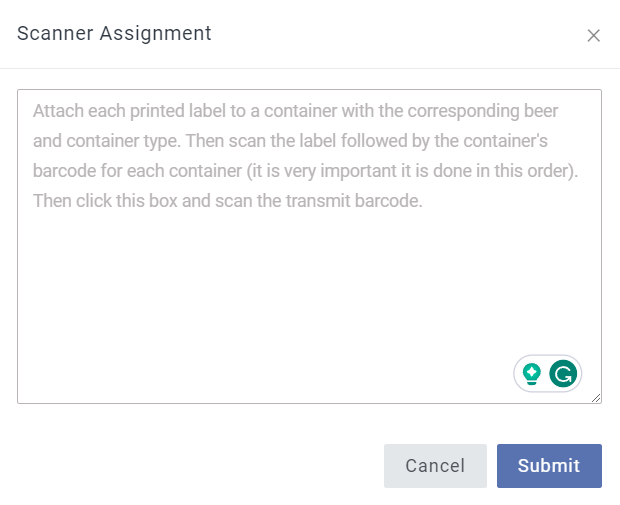Submit the scanner assignment
The height and width of the screenshot is (505, 620).
[x=549, y=466]
